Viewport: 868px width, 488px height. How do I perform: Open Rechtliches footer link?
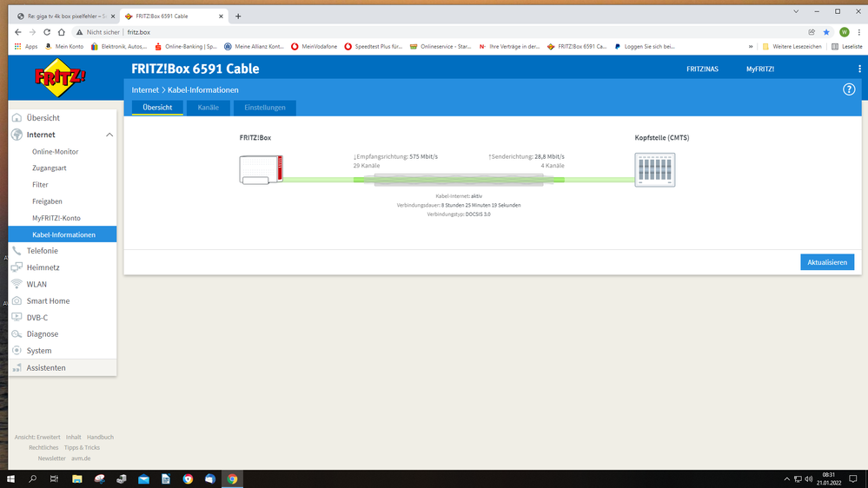(x=43, y=447)
